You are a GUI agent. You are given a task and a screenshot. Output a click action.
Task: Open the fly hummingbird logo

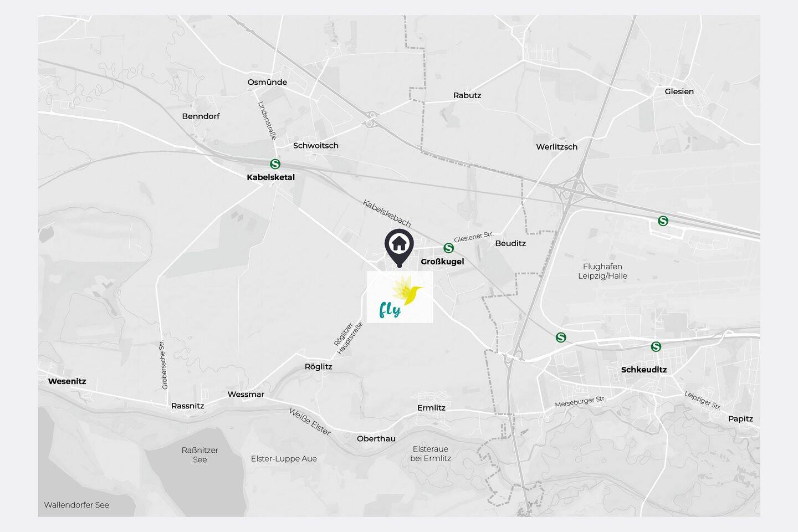point(400,296)
